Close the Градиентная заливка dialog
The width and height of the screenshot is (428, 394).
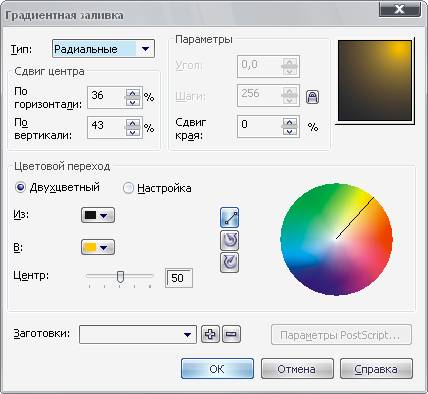click(x=400, y=9)
